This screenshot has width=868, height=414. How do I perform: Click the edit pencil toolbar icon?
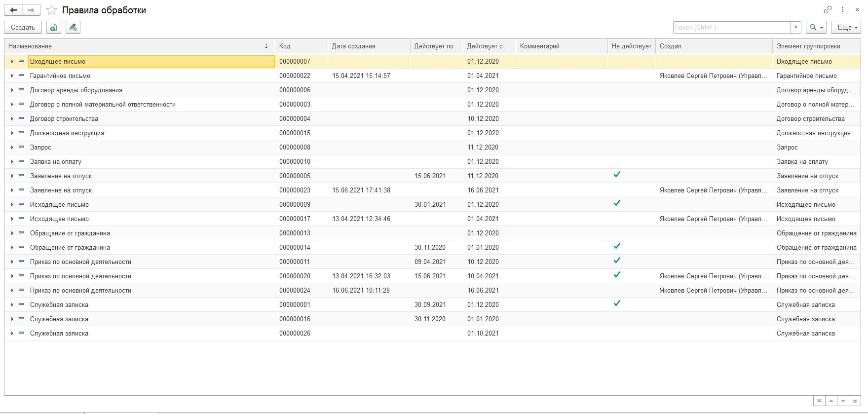click(73, 27)
